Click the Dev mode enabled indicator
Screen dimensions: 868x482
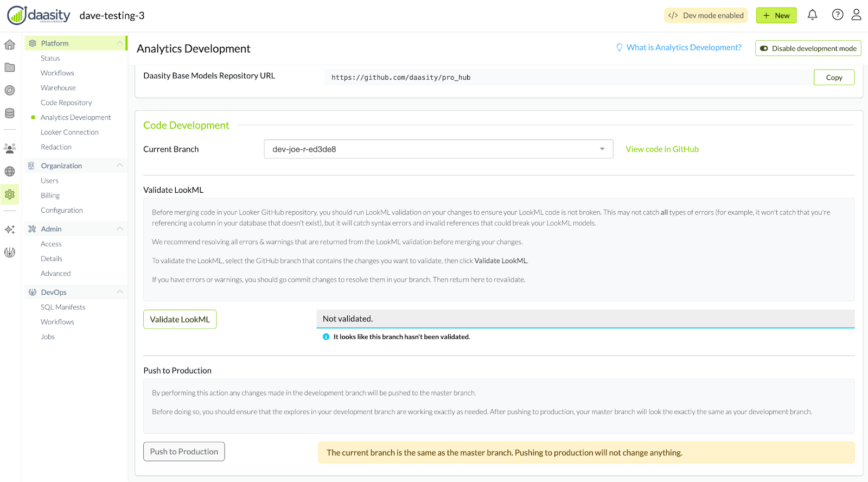(x=706, y=15)
